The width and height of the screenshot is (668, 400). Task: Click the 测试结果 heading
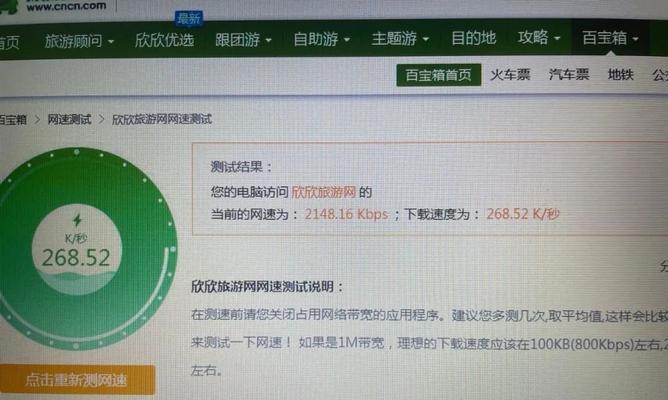[x=241, y=167]
